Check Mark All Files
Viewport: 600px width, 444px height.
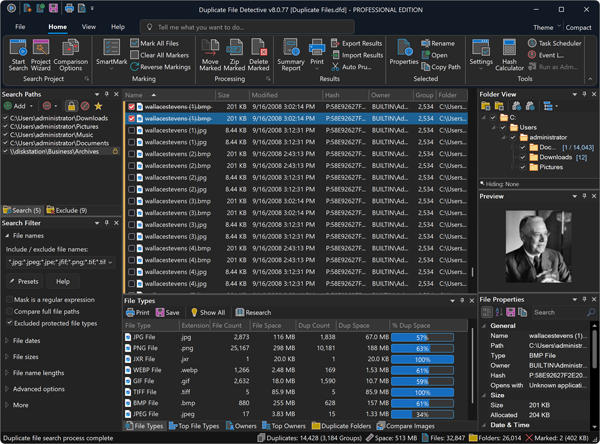point(134,43)
